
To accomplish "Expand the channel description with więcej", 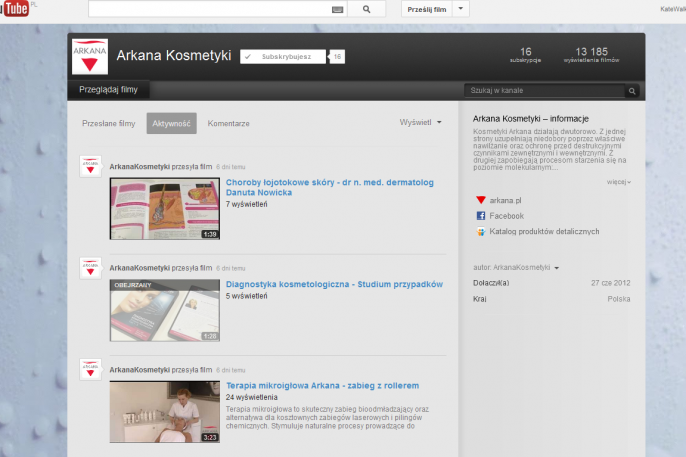I will point(618,182).
